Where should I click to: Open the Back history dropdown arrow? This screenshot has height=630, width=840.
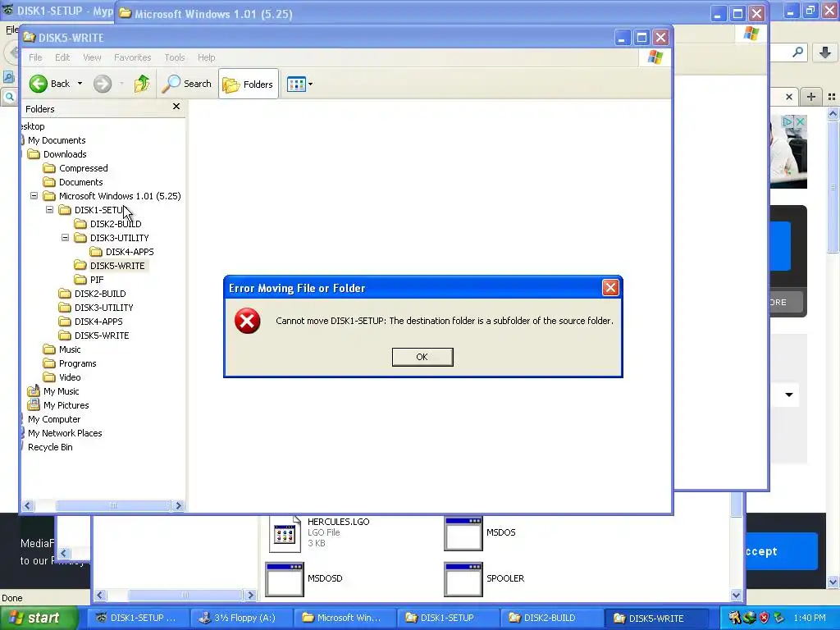point(80,84)
